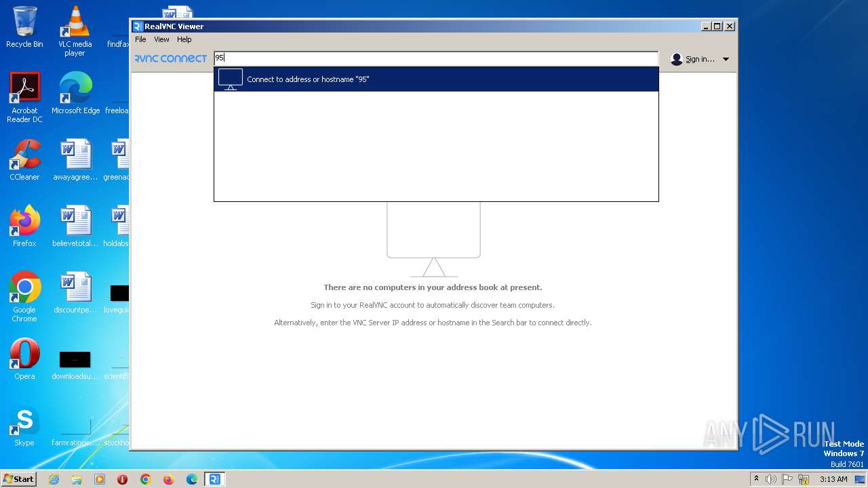868x488 pixels.
Task: Open the View menu
Action: [161, 39]
